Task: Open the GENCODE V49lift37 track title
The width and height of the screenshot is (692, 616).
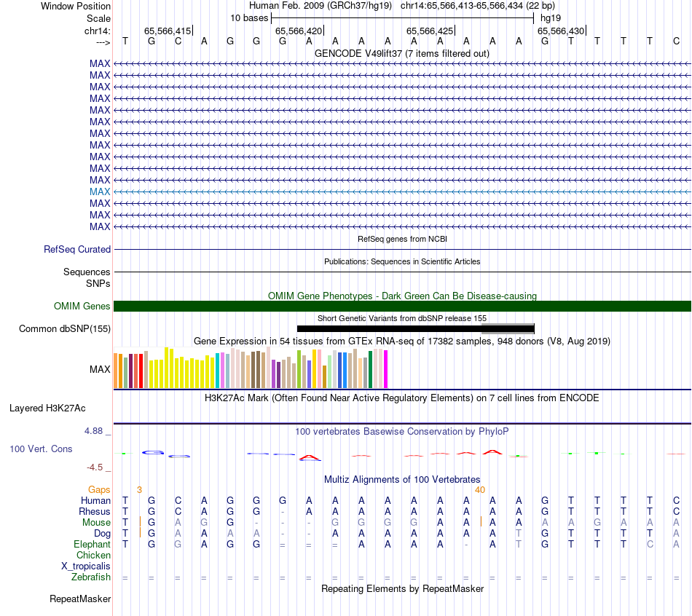Action: (401, 53)
